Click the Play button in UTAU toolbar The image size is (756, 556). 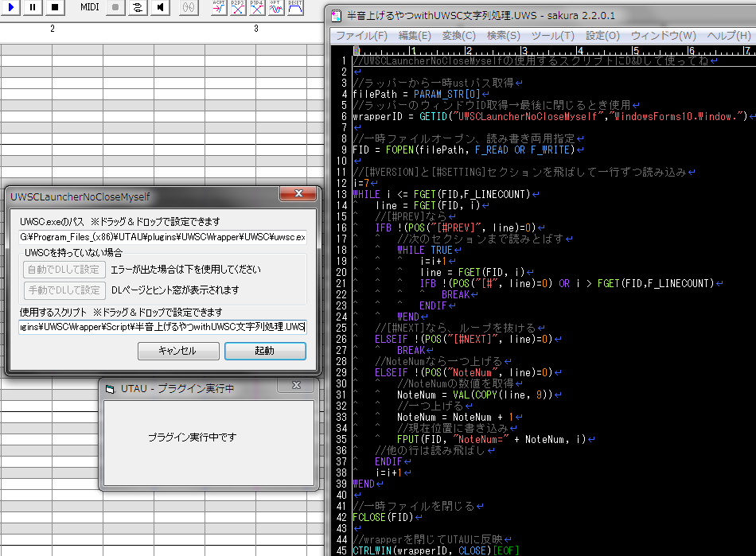click(10, 7)
